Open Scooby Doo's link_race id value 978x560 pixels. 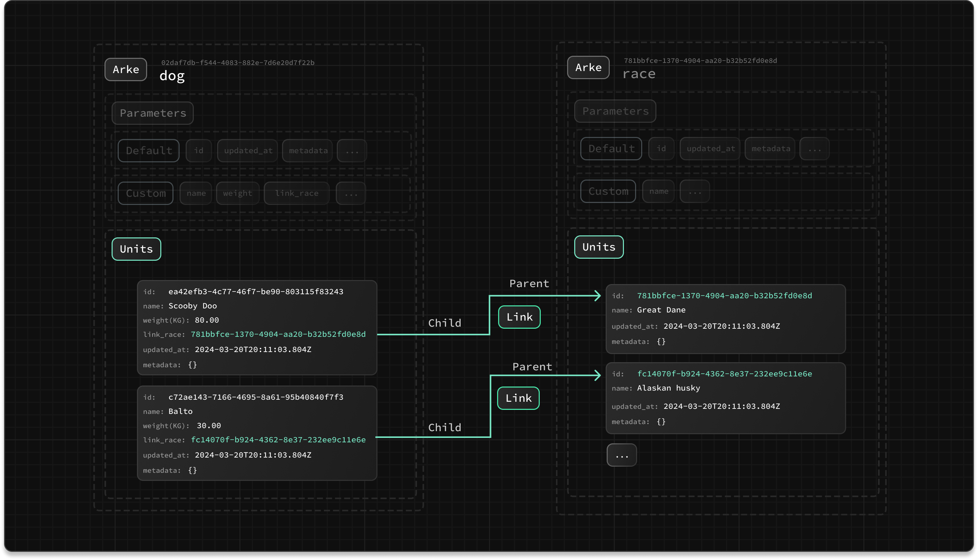pos(278,335)
